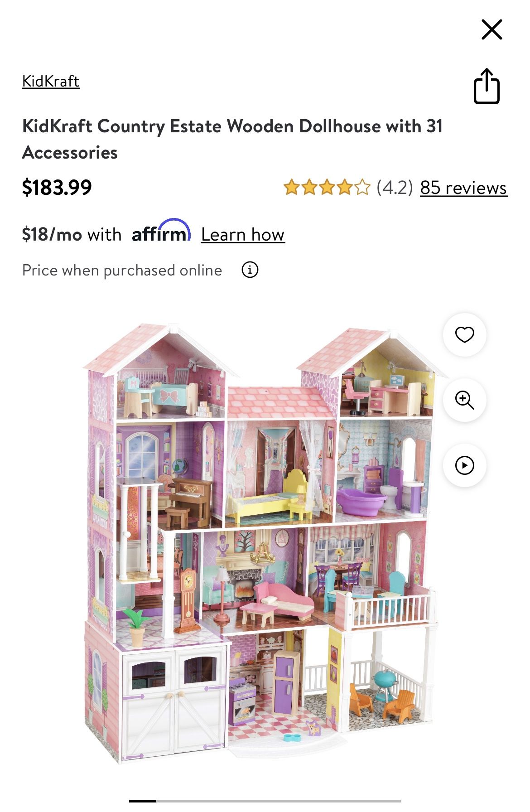The width and height of the screenshot is (530, 812).
Task: Tap the image carousel progress indicator
Action: 265,801
